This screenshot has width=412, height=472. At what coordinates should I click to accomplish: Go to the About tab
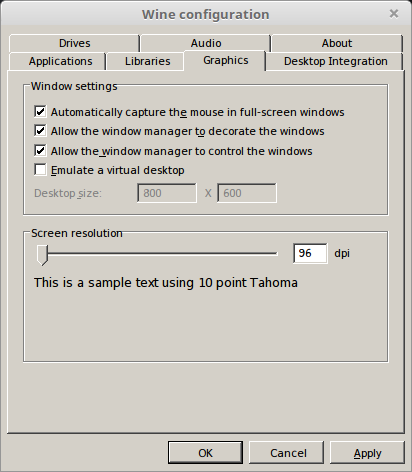tap(337, 43)
